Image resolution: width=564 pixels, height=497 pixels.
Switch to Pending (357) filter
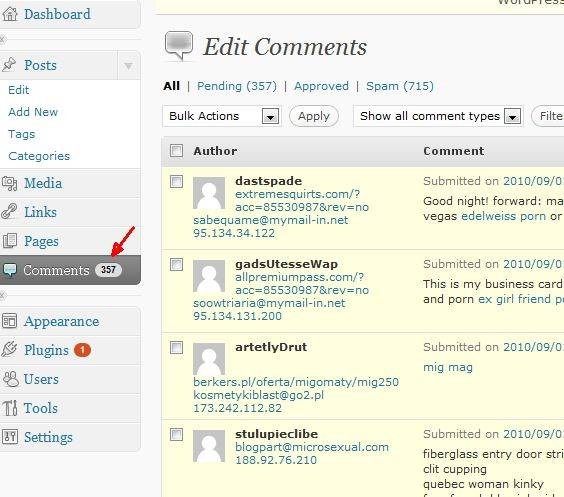point(237,86)
